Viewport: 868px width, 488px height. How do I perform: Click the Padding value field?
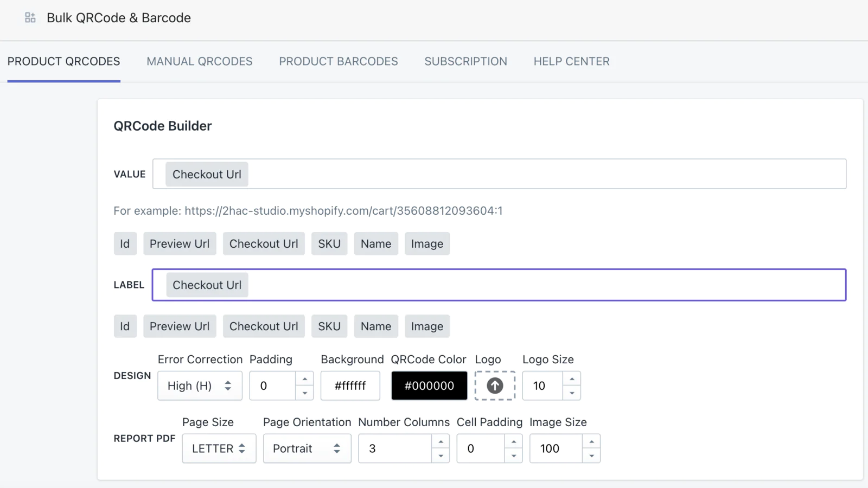pyautogui.click(x=272, y=386)
